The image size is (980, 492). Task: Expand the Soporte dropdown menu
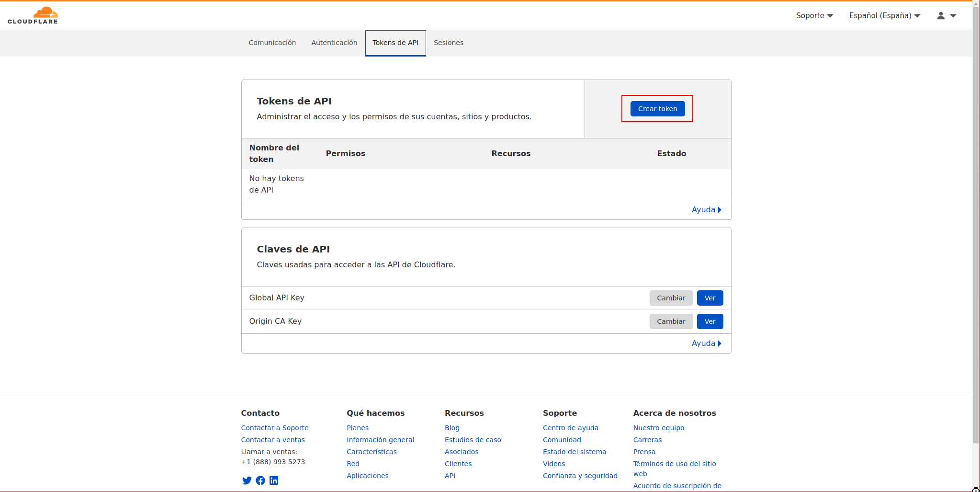pos(814,16)
